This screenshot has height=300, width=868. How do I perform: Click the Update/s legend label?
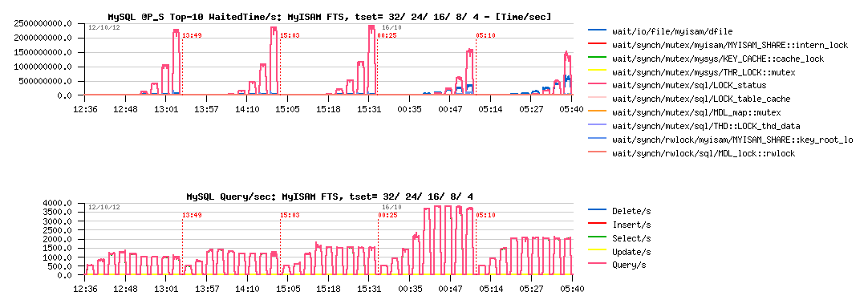tap(631, 252)
